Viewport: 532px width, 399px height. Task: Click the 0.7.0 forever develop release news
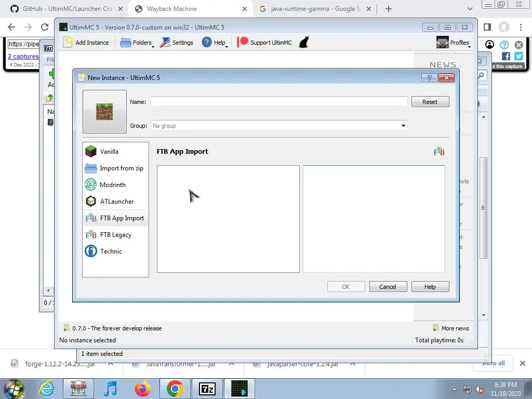click(113, 328)
